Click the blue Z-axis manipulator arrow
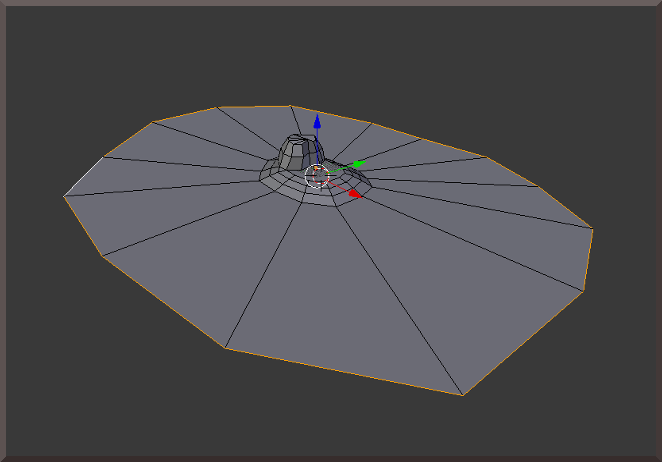The width and height of the screenshot is (662, 462). (317, 122)
